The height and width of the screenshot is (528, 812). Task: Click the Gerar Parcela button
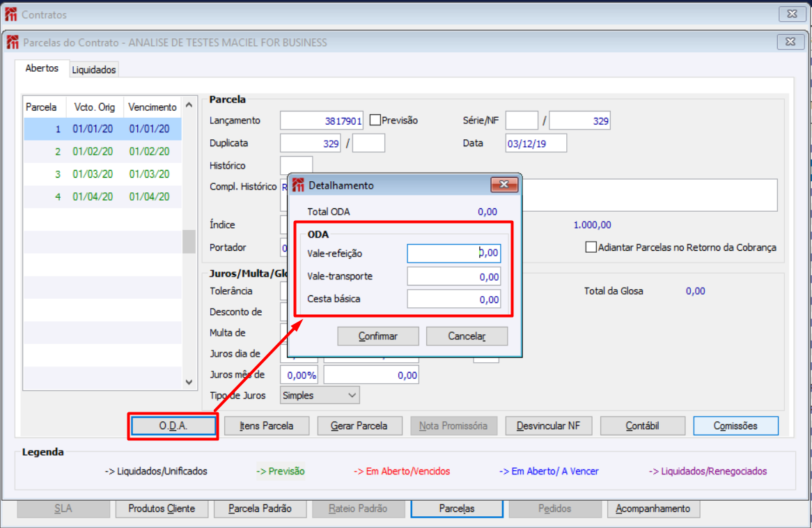[359, 426]
